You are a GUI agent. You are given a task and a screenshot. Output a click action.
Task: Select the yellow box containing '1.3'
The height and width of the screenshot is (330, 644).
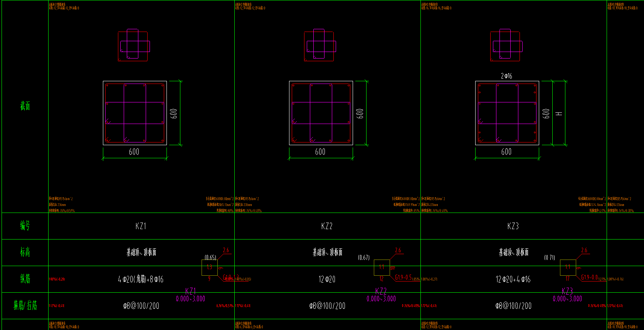210,268
